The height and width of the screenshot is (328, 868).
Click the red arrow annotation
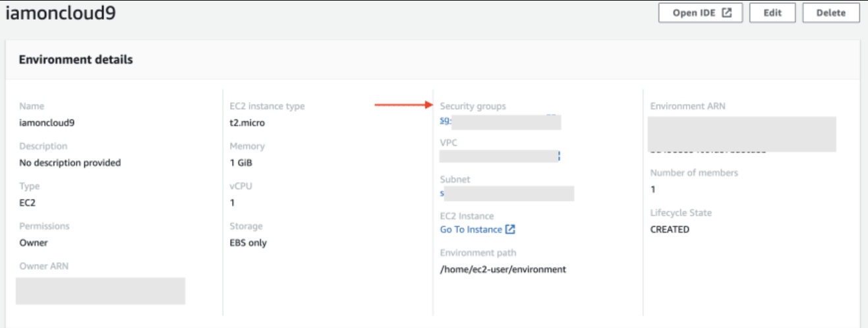tap(402, 104)
